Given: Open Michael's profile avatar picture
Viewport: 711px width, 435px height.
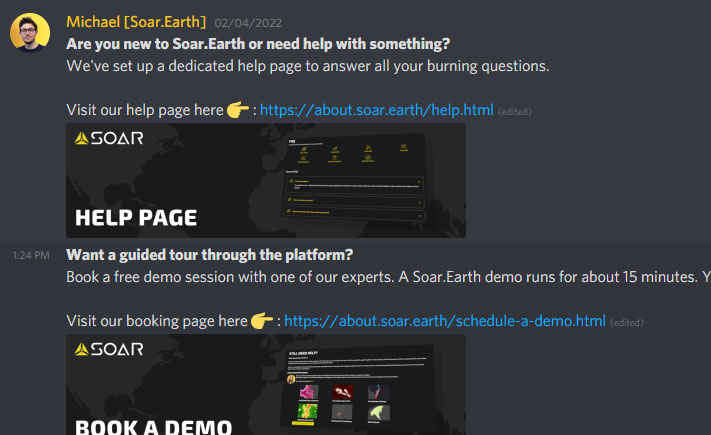Looking at the screenshot, I should point(30,33).
